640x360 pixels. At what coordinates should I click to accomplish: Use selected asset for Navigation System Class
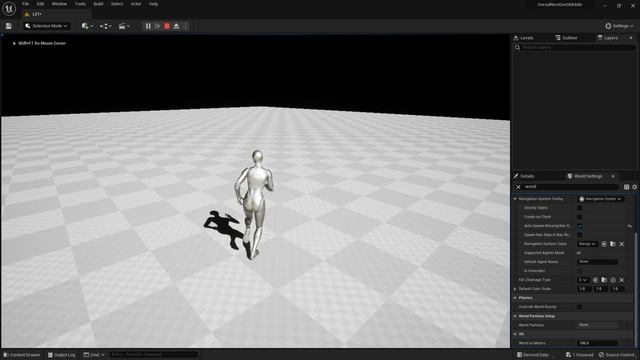point(604,244)
